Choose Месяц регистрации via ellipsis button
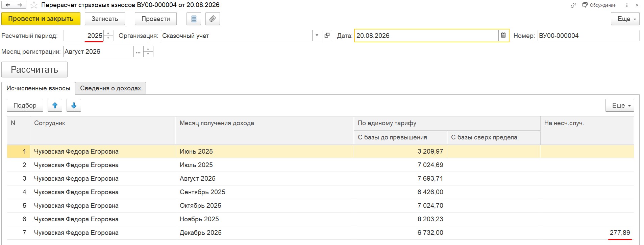Image resolution: width=644 pixels, height=245 pixels. pyautogui.click(x=138, y=52)
